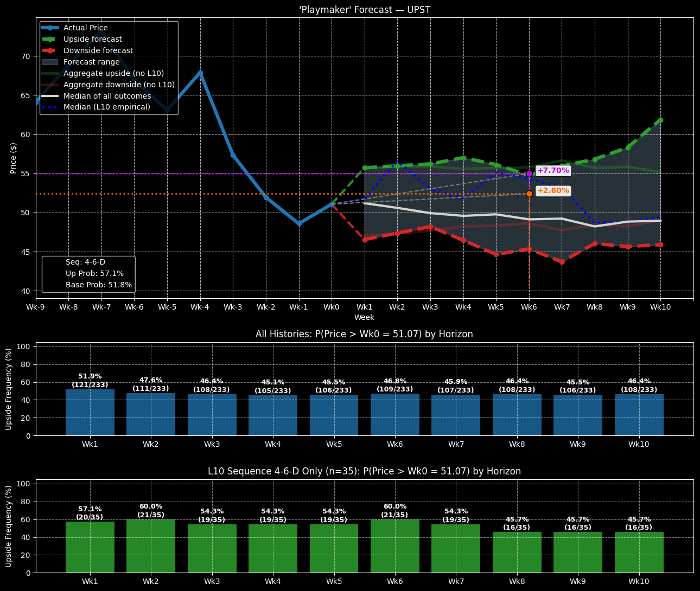Click the Upside forecast point at Wk4
Screen dimensions: 700x591
[463, 158]
